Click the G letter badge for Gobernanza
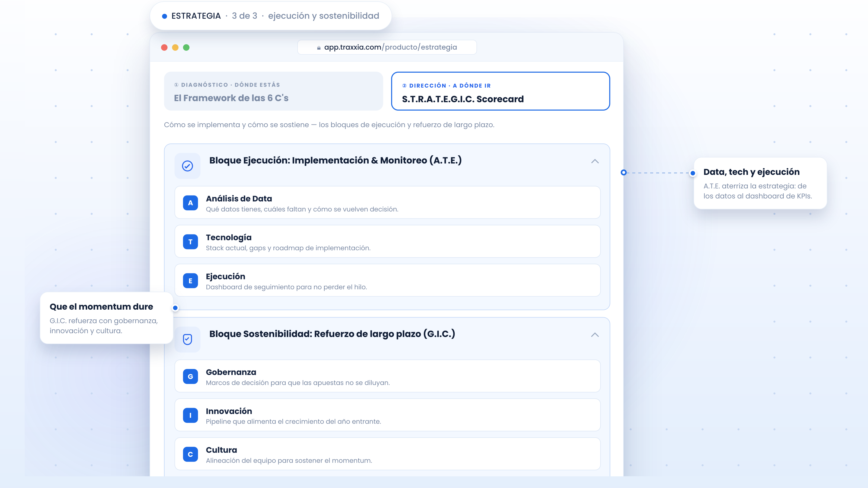868x488 pixels. (x=190, y=376)
